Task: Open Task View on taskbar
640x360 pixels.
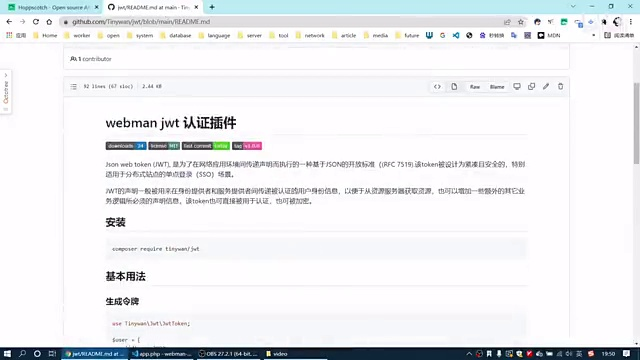Action: click(52, 354)
